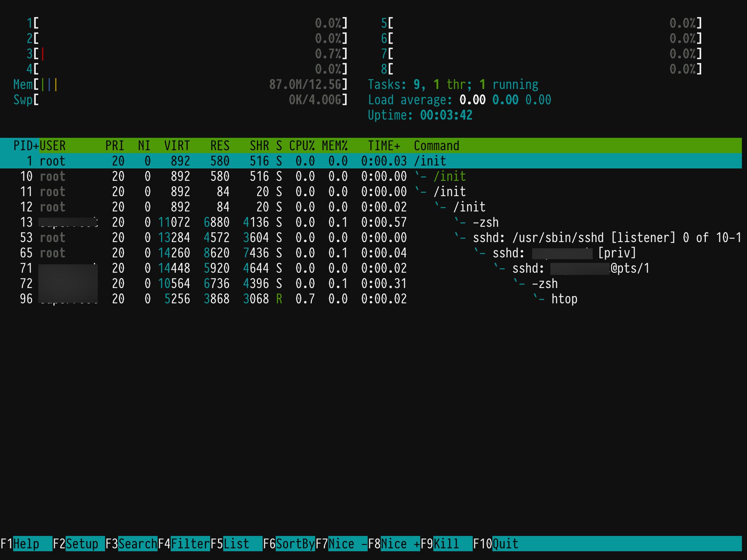Sort by CPU% column header
This screenshot has height=560, width=747.
pyautogui.click(x=302, y=145)
